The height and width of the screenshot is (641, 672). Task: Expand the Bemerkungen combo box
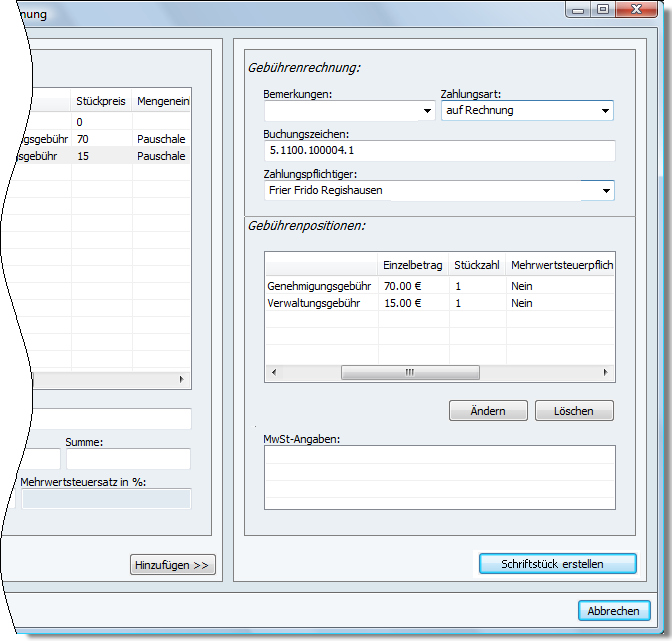coord(426,111)
